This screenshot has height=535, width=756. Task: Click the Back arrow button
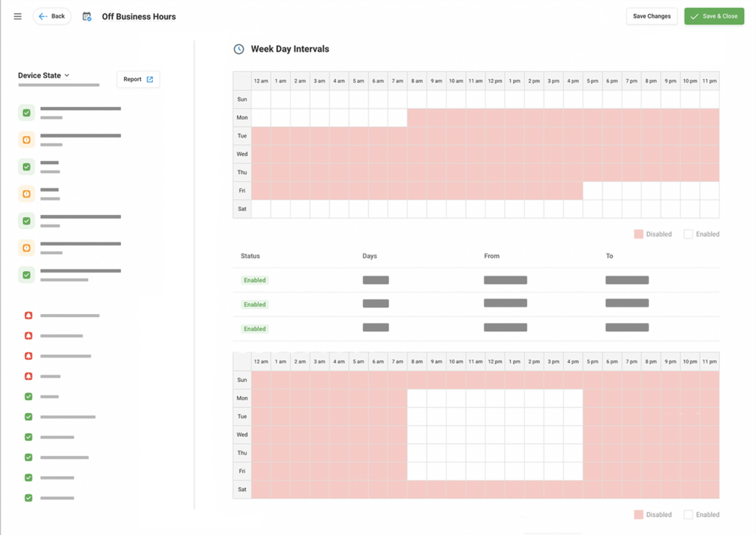point(52,16)
